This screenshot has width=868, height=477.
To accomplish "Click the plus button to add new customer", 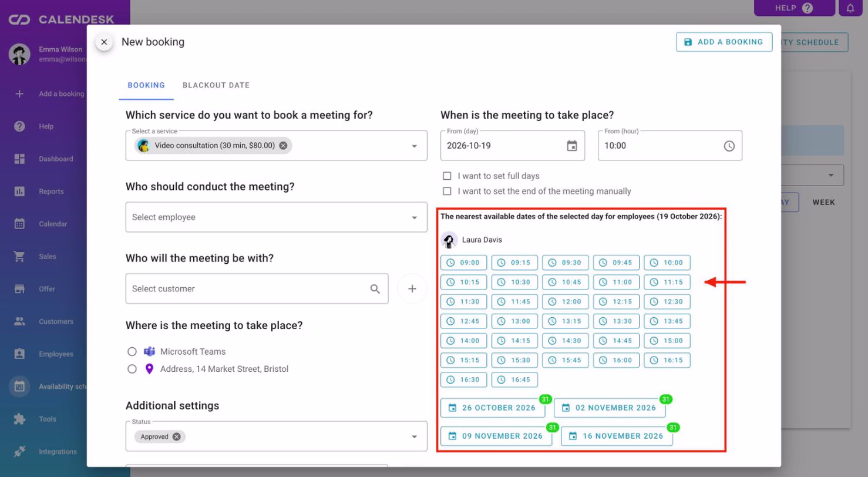I will tap(412, 288).
